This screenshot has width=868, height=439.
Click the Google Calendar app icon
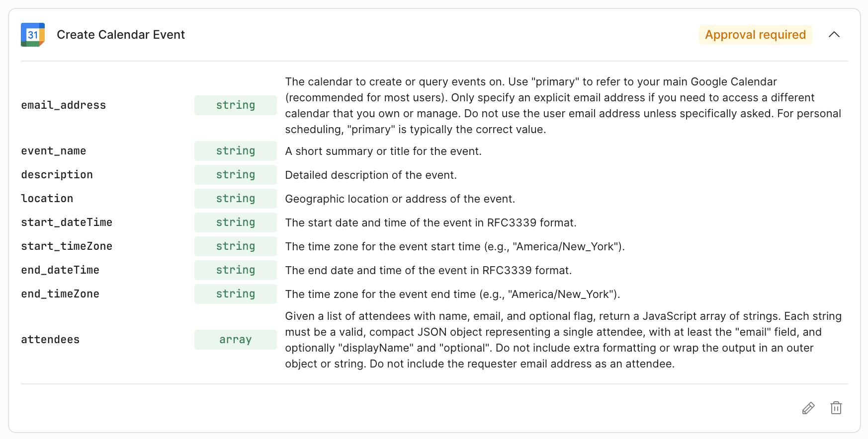tap(32, 35)
